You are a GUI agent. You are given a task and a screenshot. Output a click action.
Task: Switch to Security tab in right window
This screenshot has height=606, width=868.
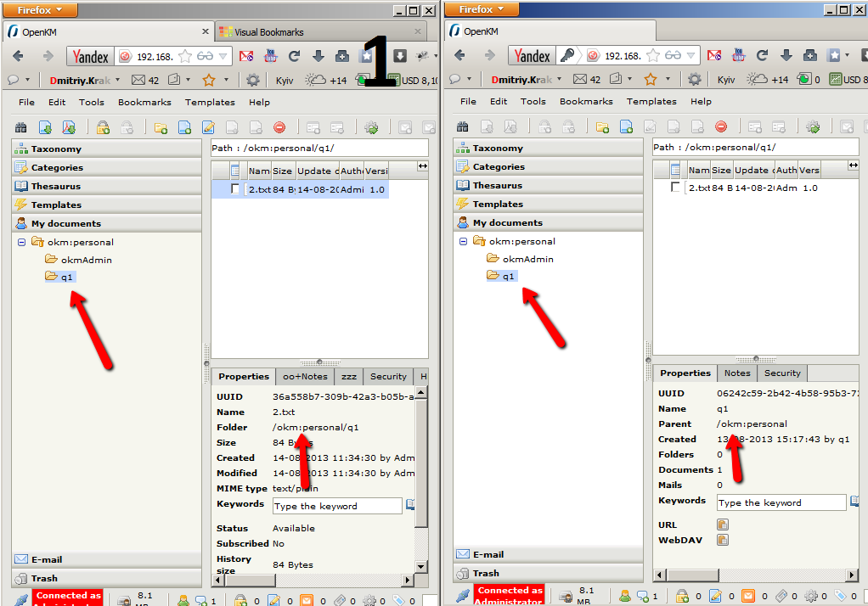782,373
